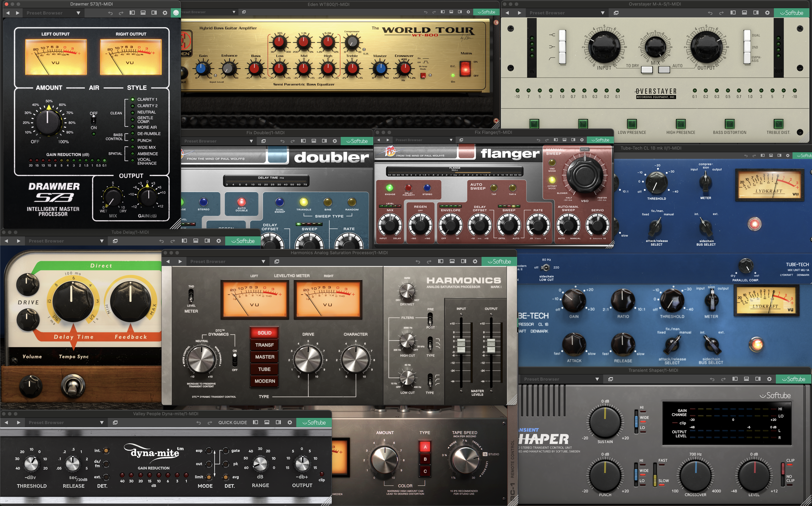Open settings gear in Dyna-mite toolbar

(290, 422)
